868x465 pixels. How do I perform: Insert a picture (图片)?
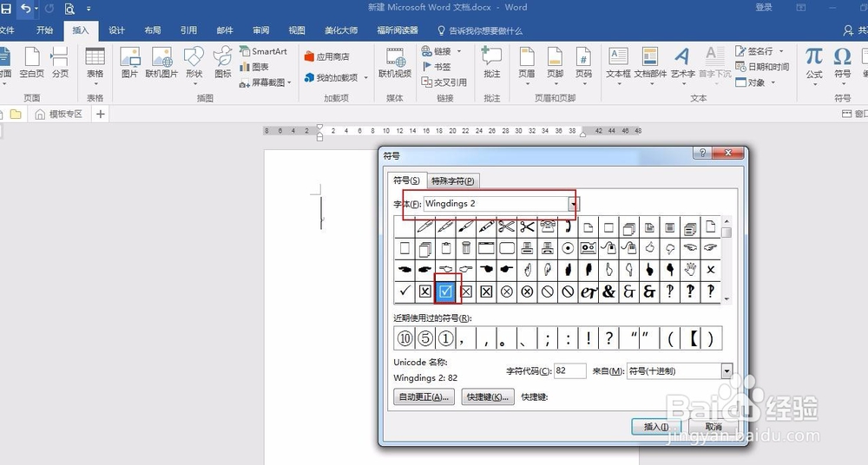click(129, 63)
